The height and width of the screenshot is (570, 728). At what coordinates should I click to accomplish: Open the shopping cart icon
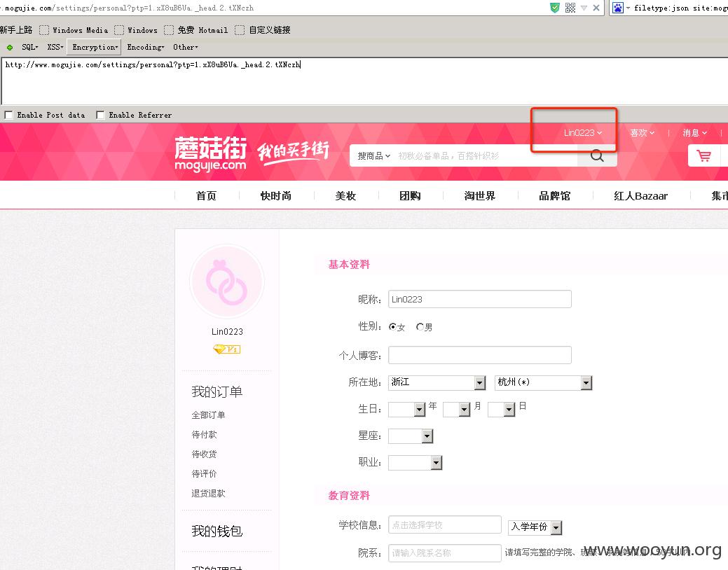pos(704,156)
